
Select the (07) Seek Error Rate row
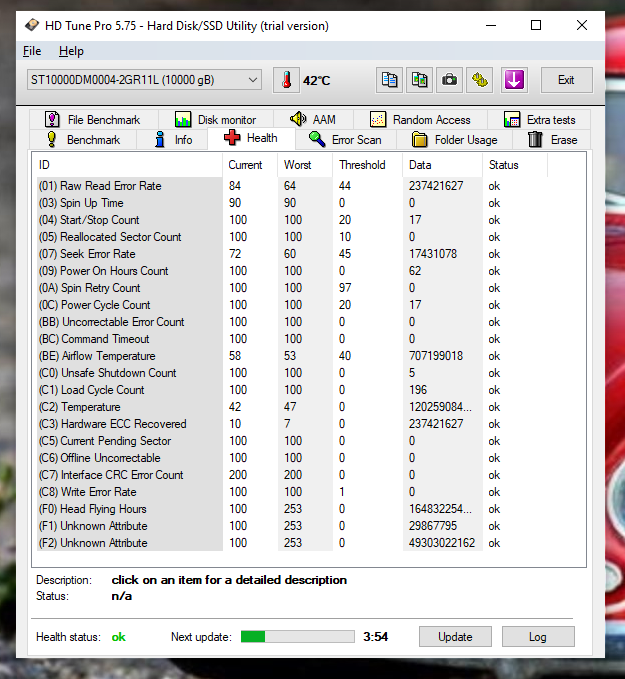tap(291, 254)
